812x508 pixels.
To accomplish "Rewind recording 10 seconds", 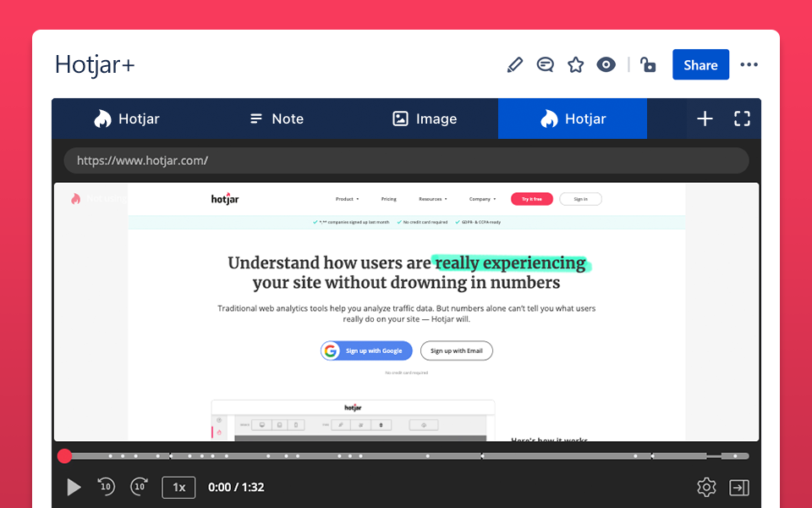I will click(107, 486).
